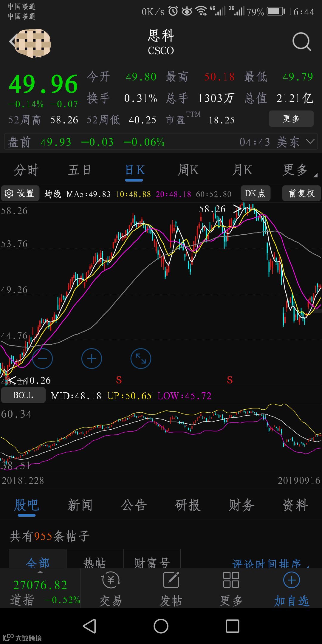Select the 热帖 hot posts filter
322x644 pixels.
[95, 559]
